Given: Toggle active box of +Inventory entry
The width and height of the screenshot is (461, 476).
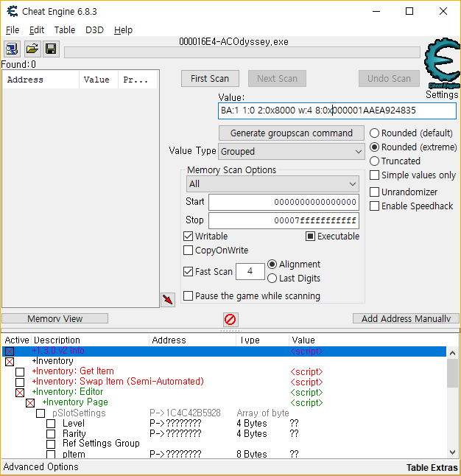Looking at the screenshot, I should pos(10,362).
